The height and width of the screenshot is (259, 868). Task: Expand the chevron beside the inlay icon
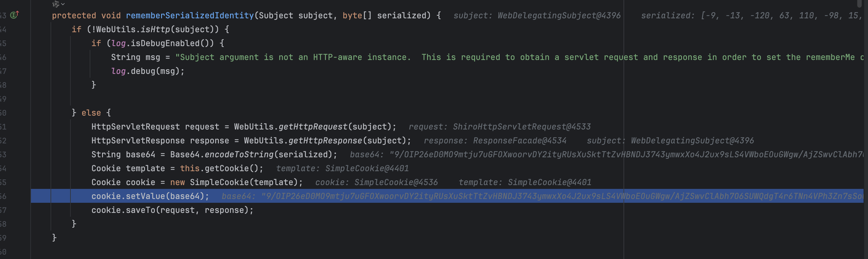point(63,4)
